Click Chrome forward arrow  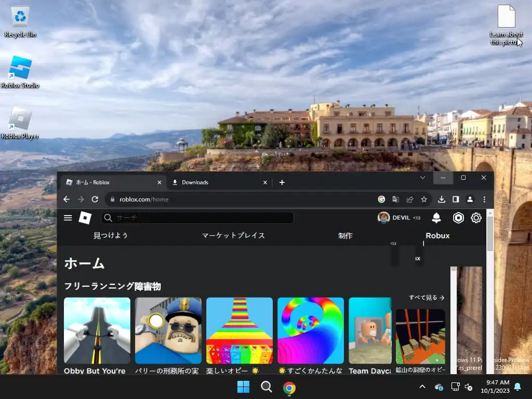(x=81, y=199)
